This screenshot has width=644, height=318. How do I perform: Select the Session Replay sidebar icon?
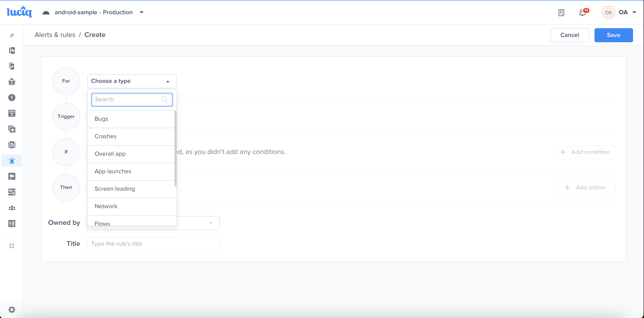click(11, 145)
